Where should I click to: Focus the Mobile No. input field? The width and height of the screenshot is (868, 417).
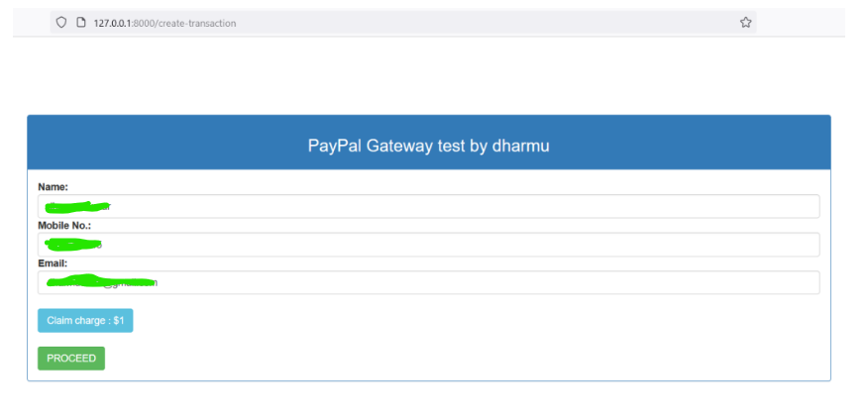[x=428, y=245]
